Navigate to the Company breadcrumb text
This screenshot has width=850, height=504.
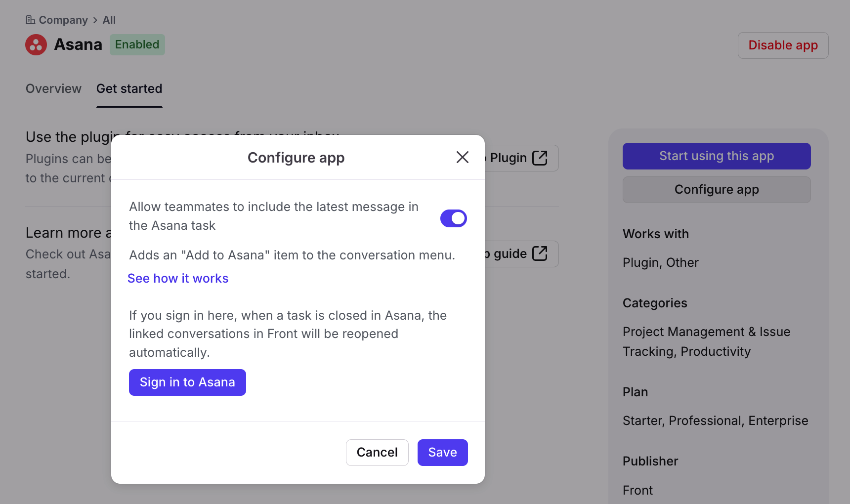coord(63,20)
